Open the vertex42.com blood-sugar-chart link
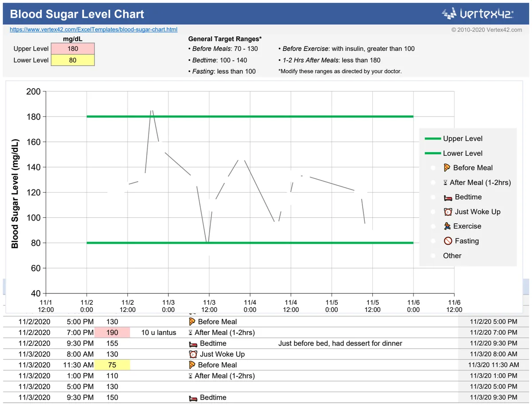Image resolution: width=532 pixels, height=406 pixels. tap(94, 30)
